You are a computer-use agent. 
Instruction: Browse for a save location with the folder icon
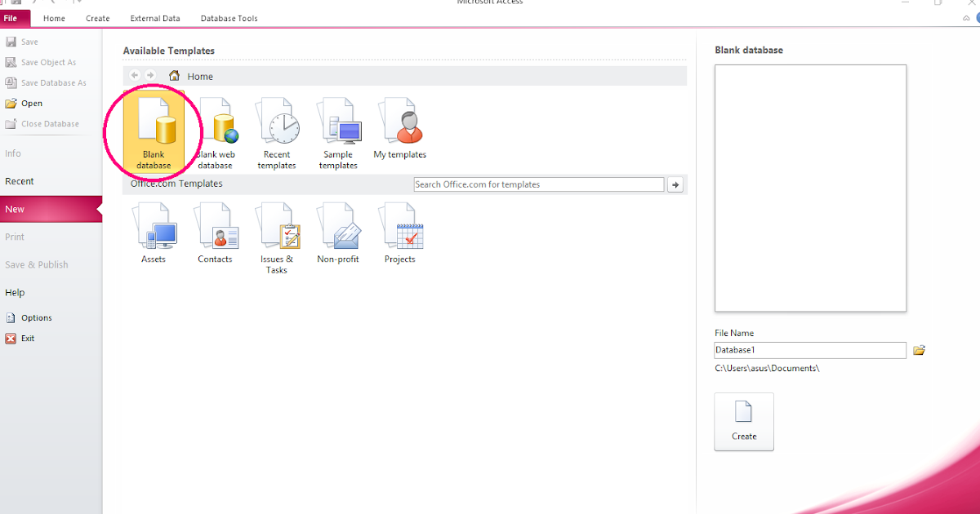pos(919,350)
